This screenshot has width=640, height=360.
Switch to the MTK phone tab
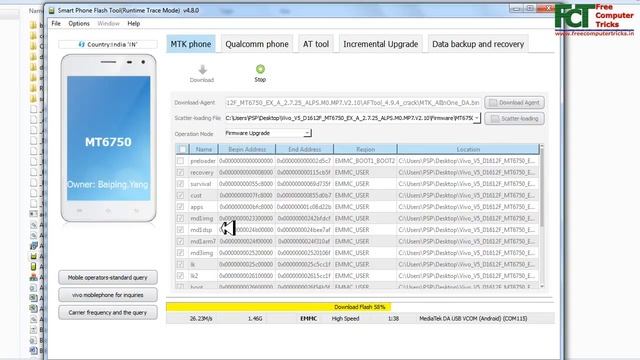191,44
